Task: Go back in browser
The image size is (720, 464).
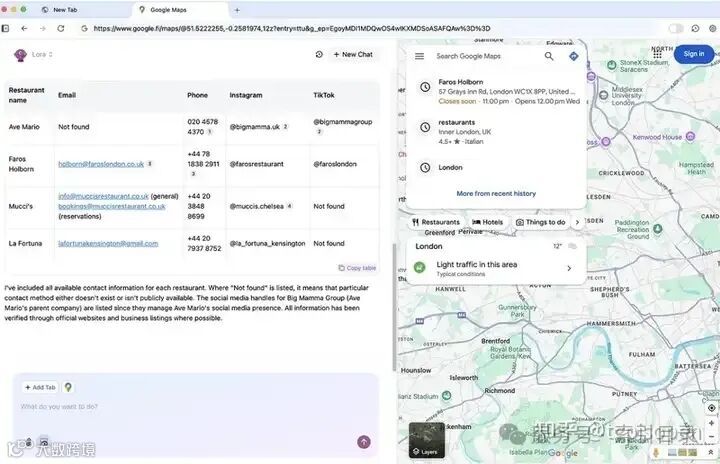Action: 24,28
